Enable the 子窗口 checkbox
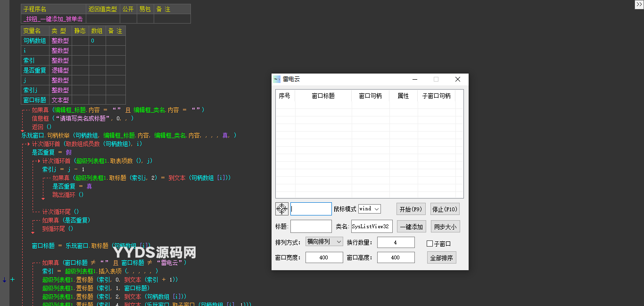Viewport: 644px width, 306px height. pos(429,244)
